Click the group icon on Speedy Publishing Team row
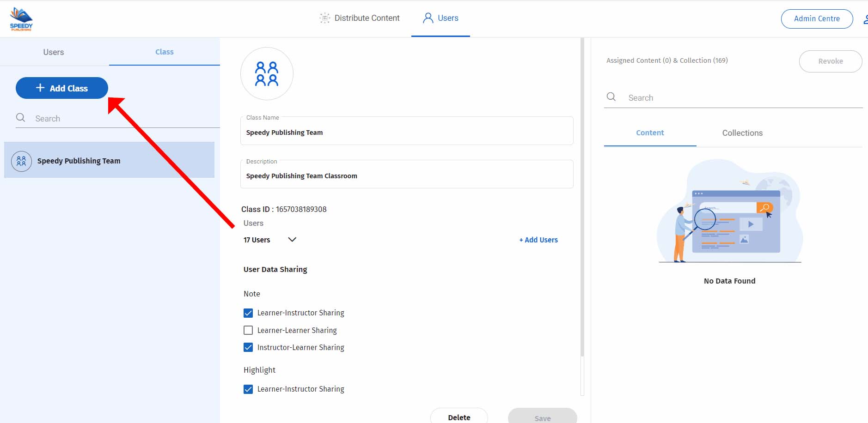 tap(21, 161)
